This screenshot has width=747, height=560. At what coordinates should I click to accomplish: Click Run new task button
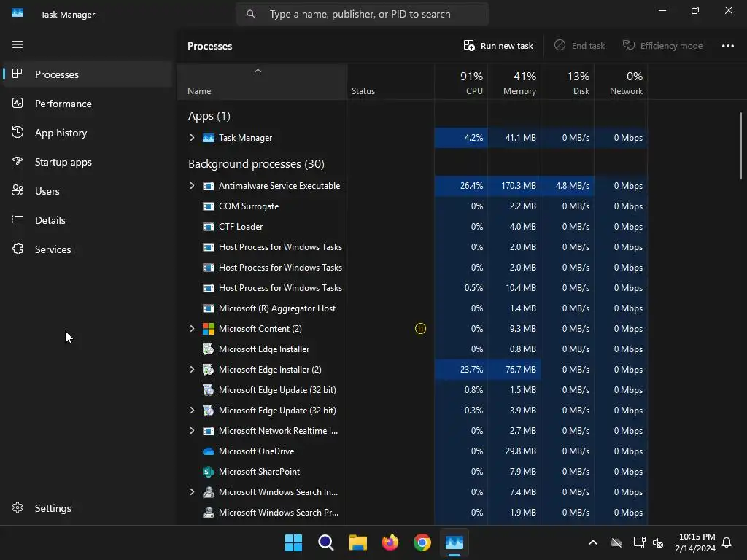(498, 46)
